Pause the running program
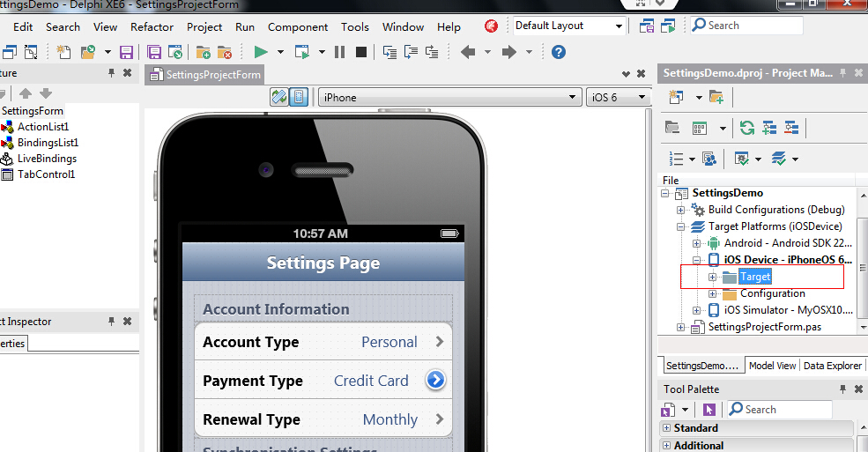 tap(340, 52)
